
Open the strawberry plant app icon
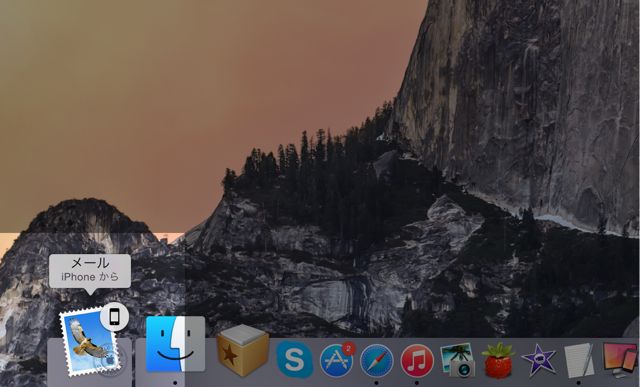pyautogui.click(x=498, y=360)
